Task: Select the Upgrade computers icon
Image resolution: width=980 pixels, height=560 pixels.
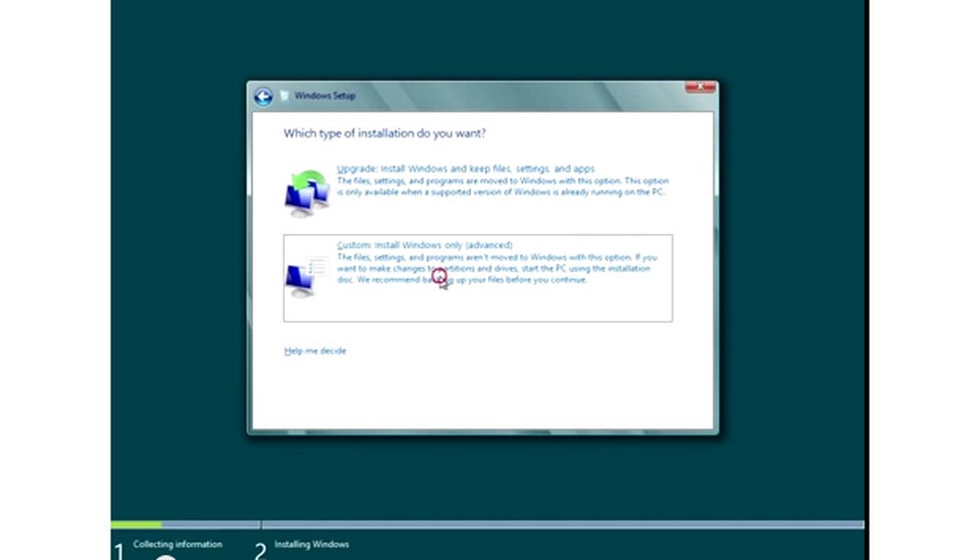Action: click(307, 193)
